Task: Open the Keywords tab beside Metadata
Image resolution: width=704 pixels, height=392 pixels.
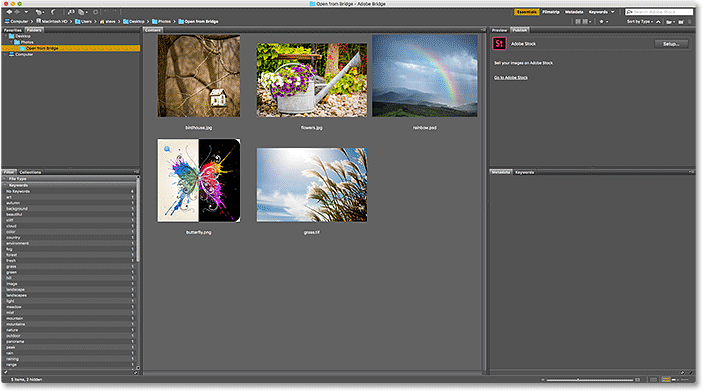Action: coord(524,172)
